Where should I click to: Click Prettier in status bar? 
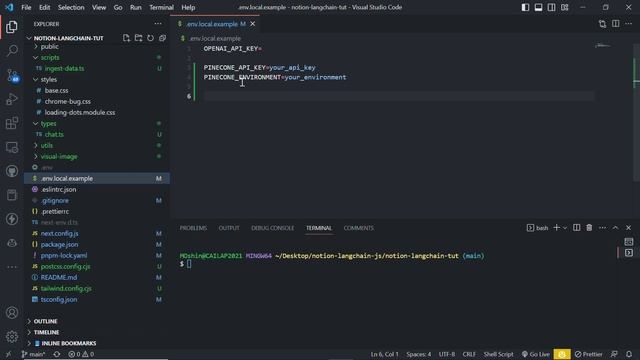tap(588, 354)
